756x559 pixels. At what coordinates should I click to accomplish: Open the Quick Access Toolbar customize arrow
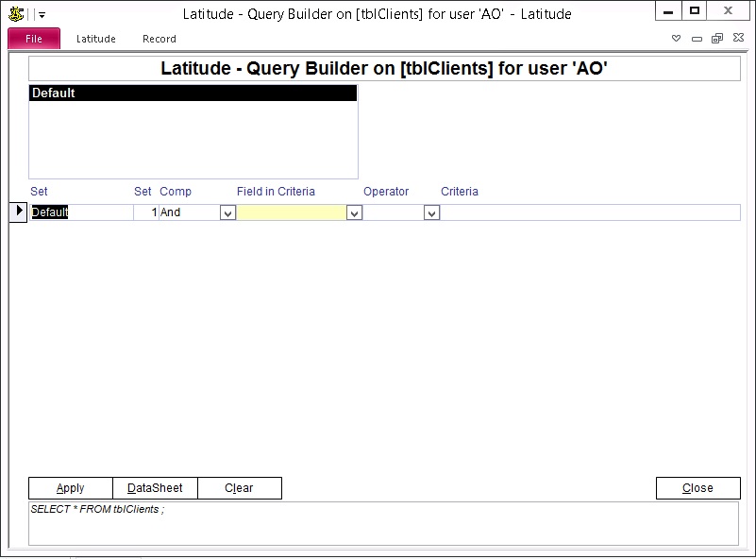[42, 15]
